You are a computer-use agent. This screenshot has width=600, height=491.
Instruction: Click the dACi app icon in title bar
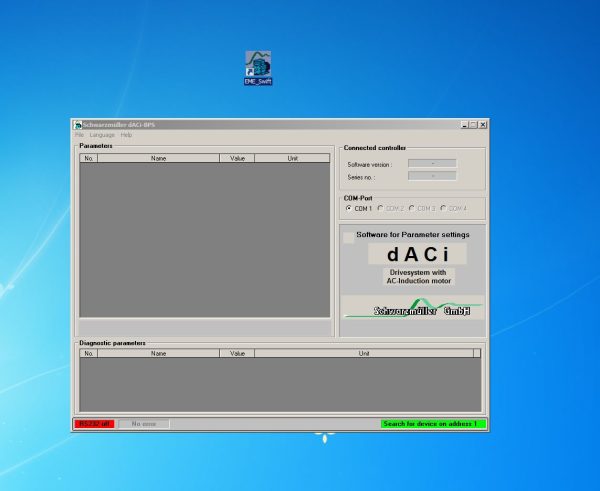point(78,125)
